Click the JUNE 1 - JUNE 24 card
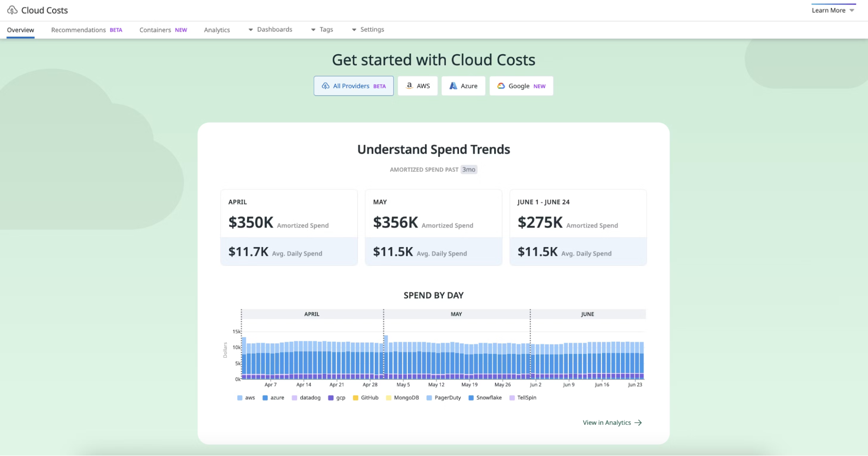 click(x=578, y=227)
